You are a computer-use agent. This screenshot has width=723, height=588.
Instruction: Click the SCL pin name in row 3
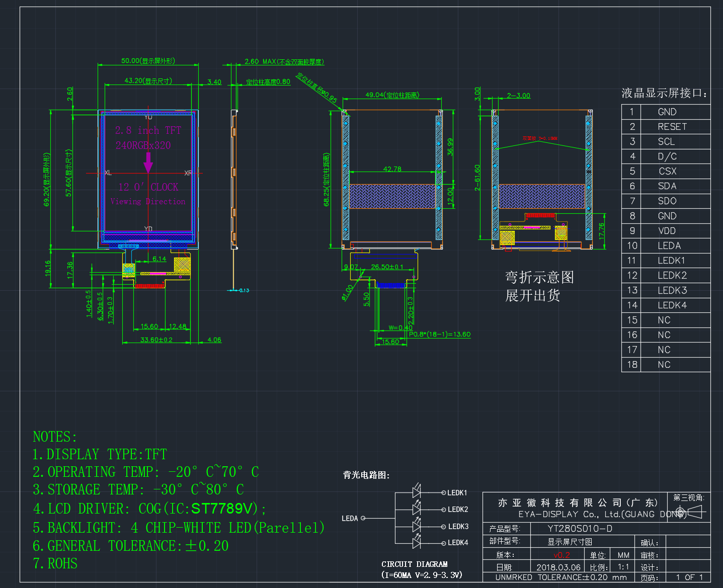[666, 142]
